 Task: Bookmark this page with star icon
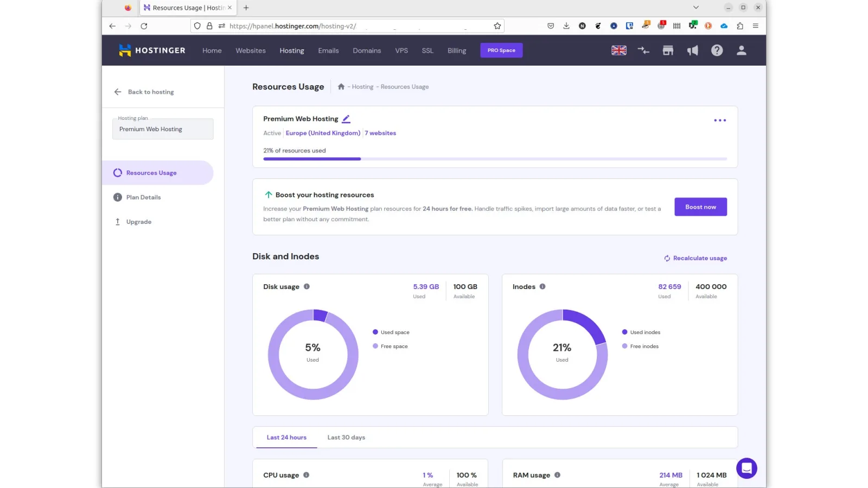497,26
